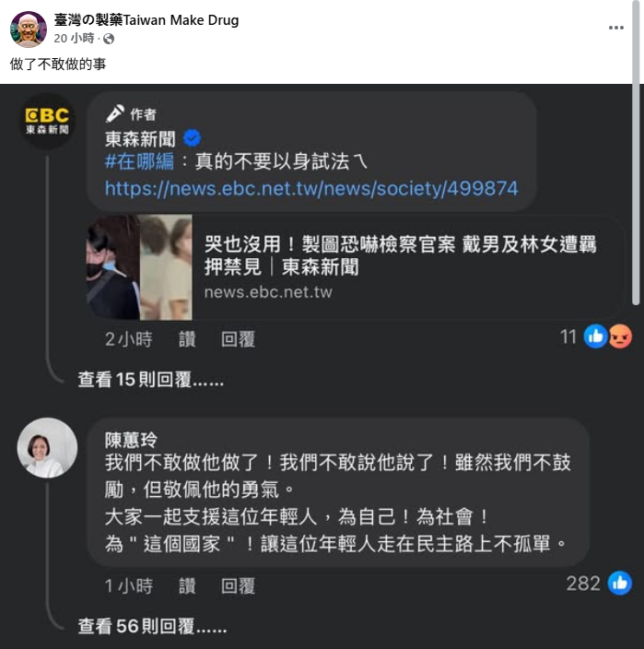Reply to 陳蕙玲's comment via 回覆
This screenshot has width=644, height=649.
pos(238,585)
